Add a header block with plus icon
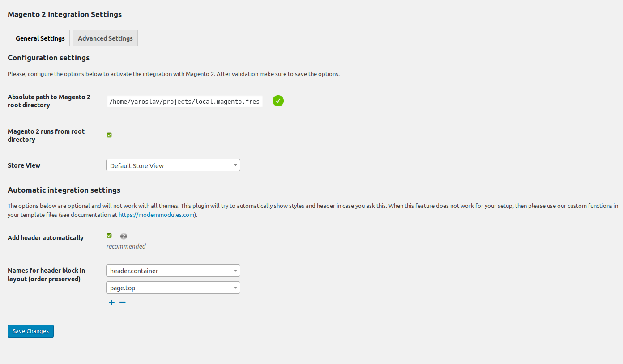 coord(112,303)
